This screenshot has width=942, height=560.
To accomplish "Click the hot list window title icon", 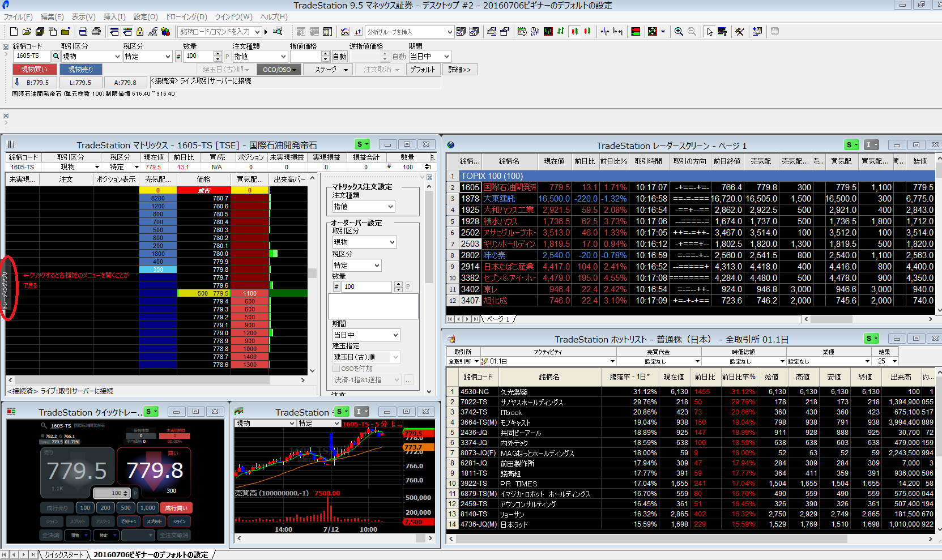I will click(x=451, y=339).
